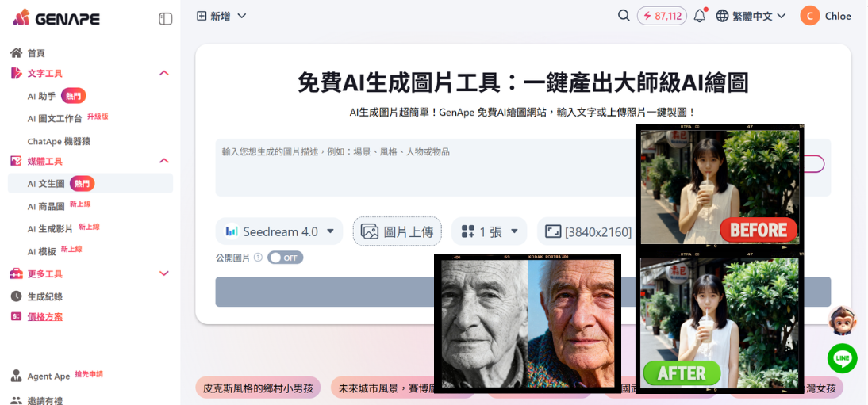The height and width of the screenshot is (405, 868).
Task: Open the 繁體中文 language dropdown
Action: 751,16
